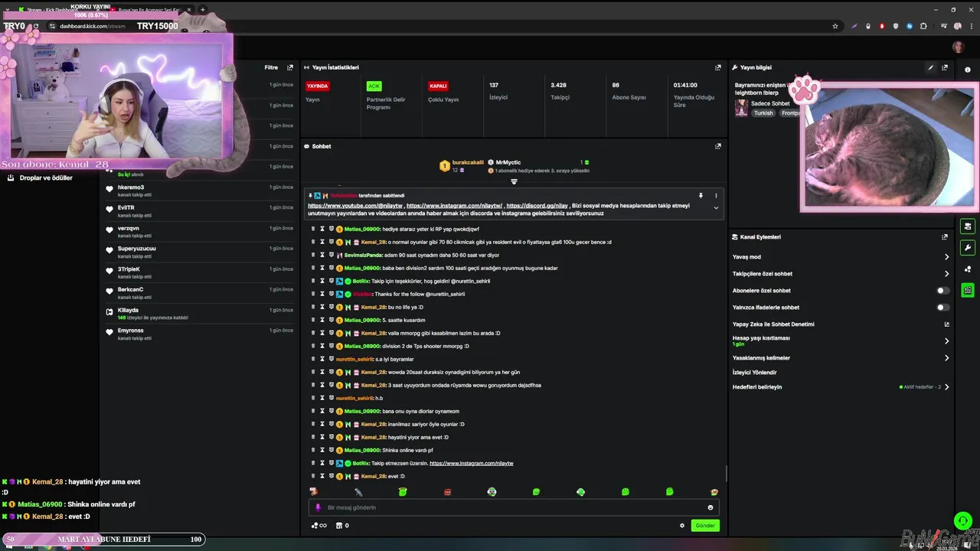980x551 pixels.
Task: Open Droplar ve ödüller menu item
Action: pos(46,178)
